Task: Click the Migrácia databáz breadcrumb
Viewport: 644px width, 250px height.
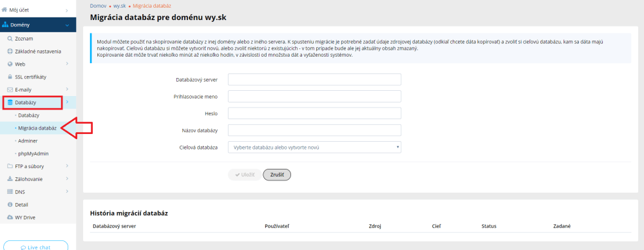Action: click(152, 6)
